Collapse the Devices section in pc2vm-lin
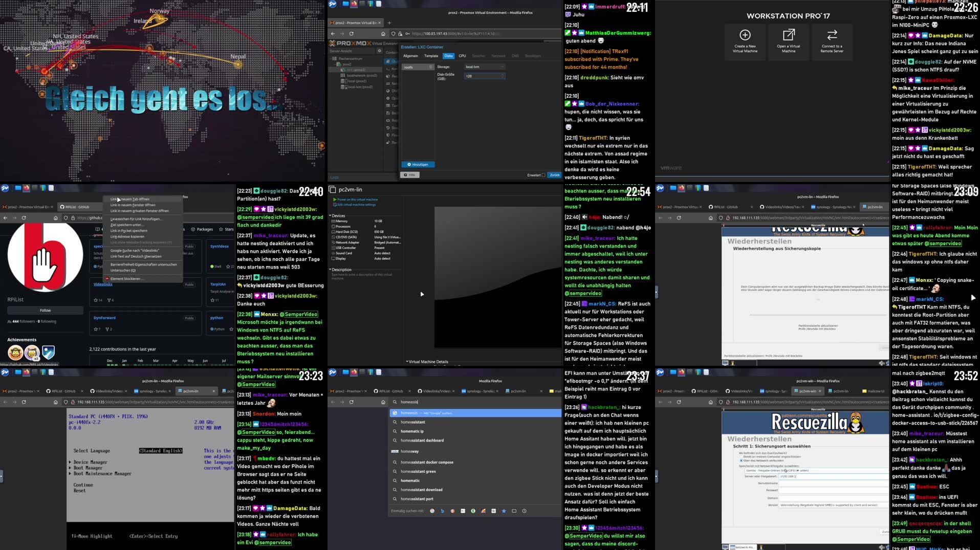 click(330, 216)
